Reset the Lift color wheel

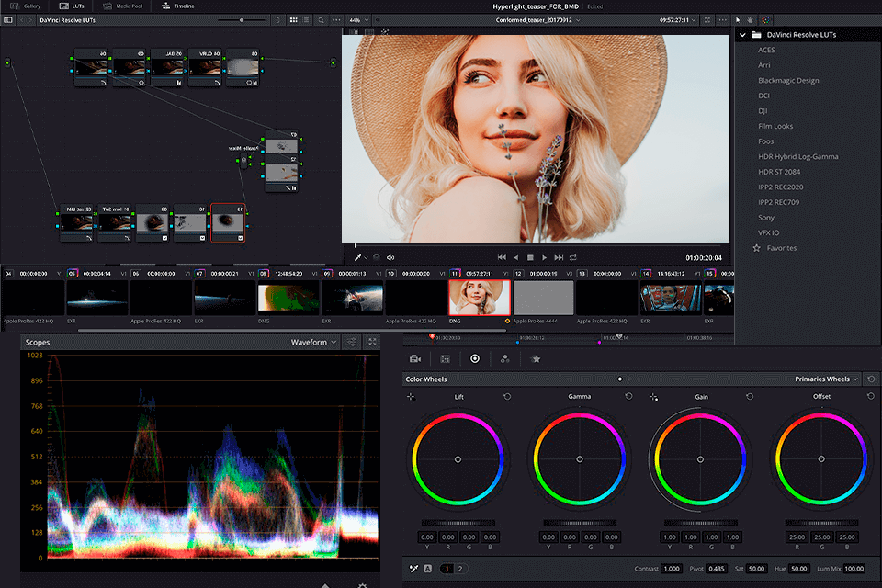point(507,397)
